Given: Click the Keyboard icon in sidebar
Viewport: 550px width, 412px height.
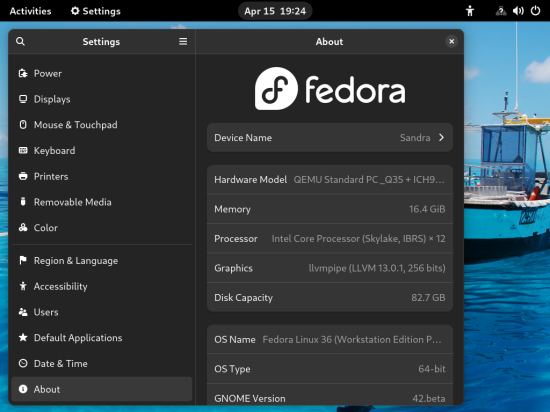Looking at the screenshot, I should coord(23,150).
